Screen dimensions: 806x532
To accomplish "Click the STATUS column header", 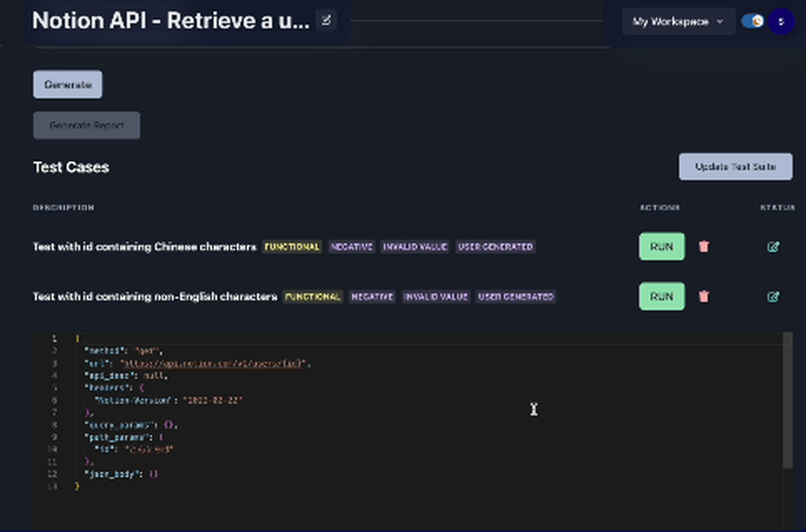I will (x=777, y=208).
